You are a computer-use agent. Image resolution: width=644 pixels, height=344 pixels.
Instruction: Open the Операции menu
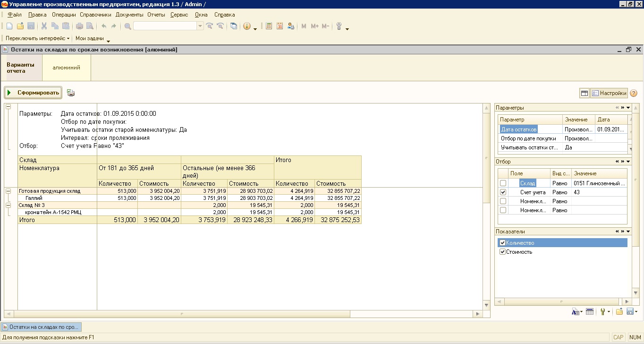64,15
